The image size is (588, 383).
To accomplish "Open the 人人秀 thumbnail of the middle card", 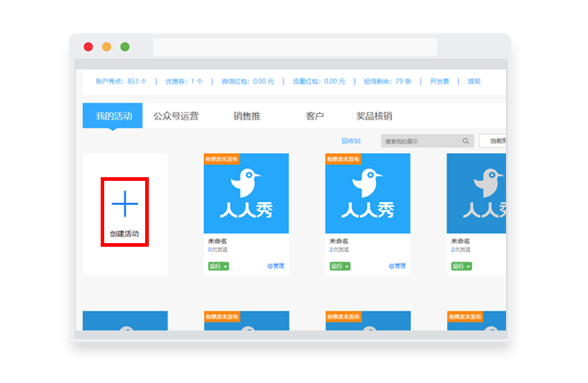I will pyautogui.click(x=368, y=193).
